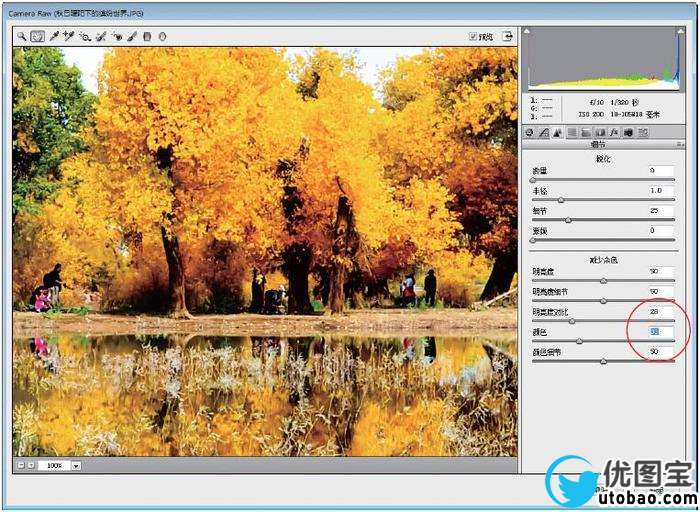700x512 pixels.
Task: Open the Tone Curve panel tab
Action: coord(543,133)
